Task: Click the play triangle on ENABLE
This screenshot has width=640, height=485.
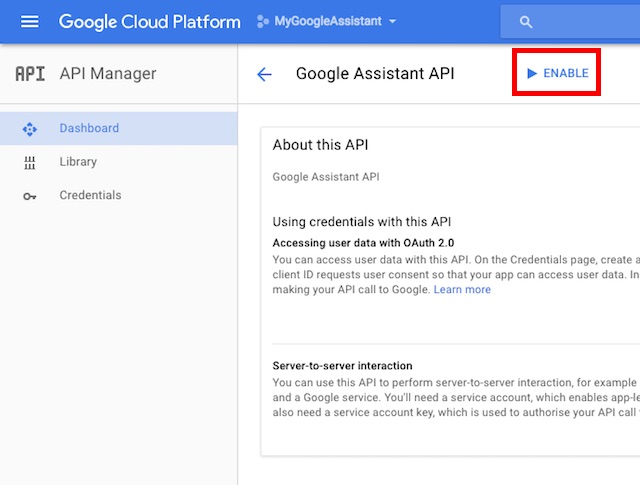Action: click(x=532, y=73)
